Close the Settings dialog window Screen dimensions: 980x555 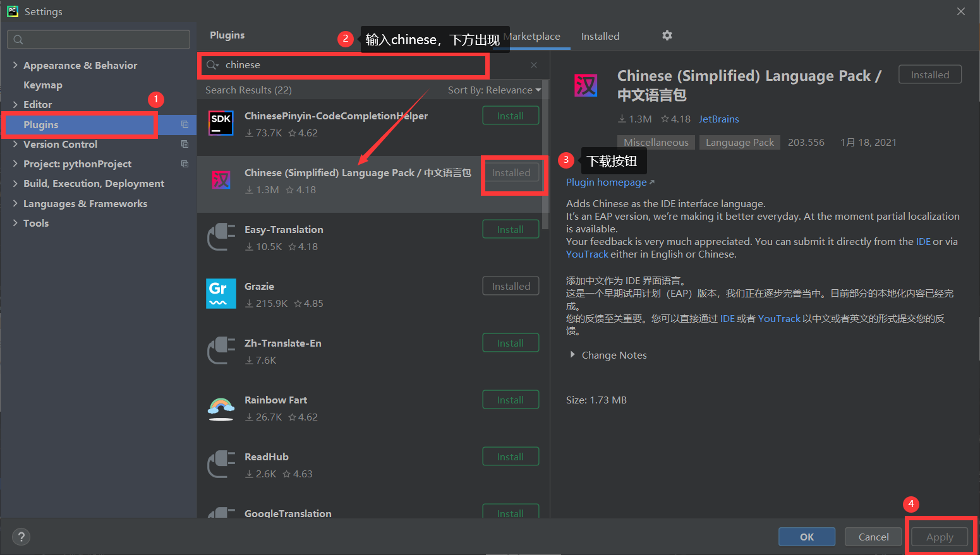click(960, 11)
